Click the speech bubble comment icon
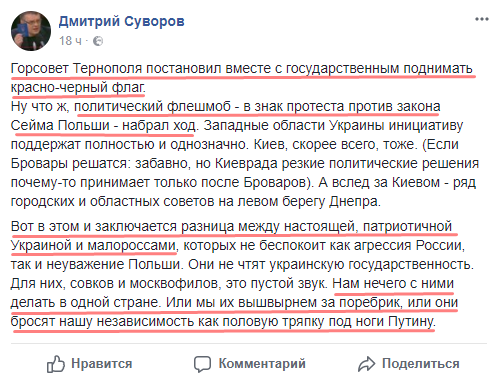 pyautogui.click(x=202, y=364)
